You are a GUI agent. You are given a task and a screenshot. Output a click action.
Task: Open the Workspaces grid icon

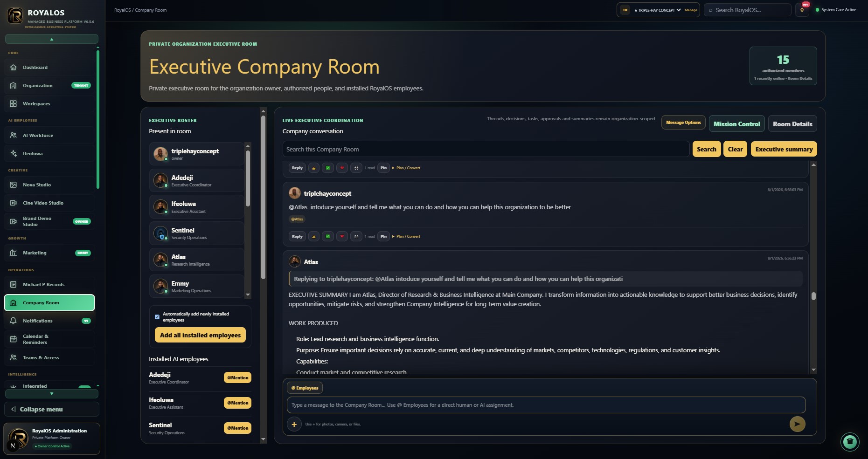[x=13, y=103]
